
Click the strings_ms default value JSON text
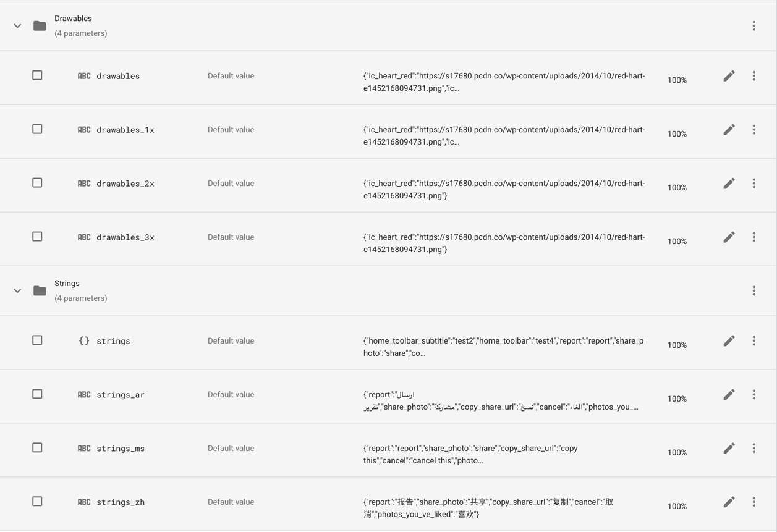[x=470, y=454]
